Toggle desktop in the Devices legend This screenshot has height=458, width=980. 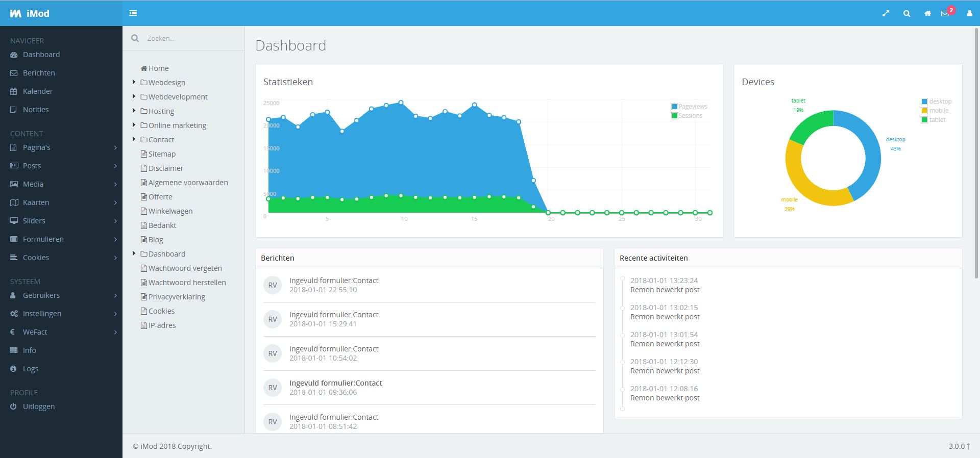[x=937, y=101]
